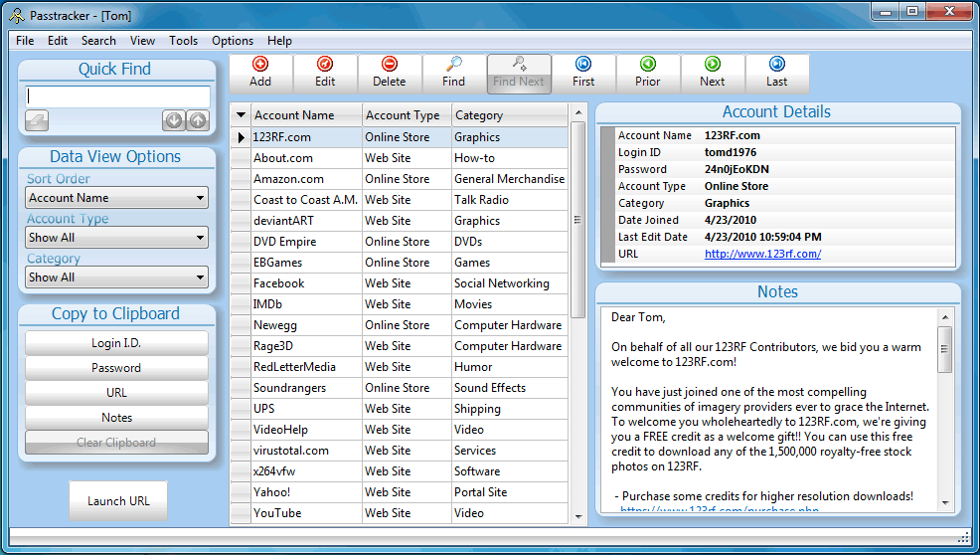Select the VideoHelp row
This screenshot has height=555, width=980.
(400, 430)
